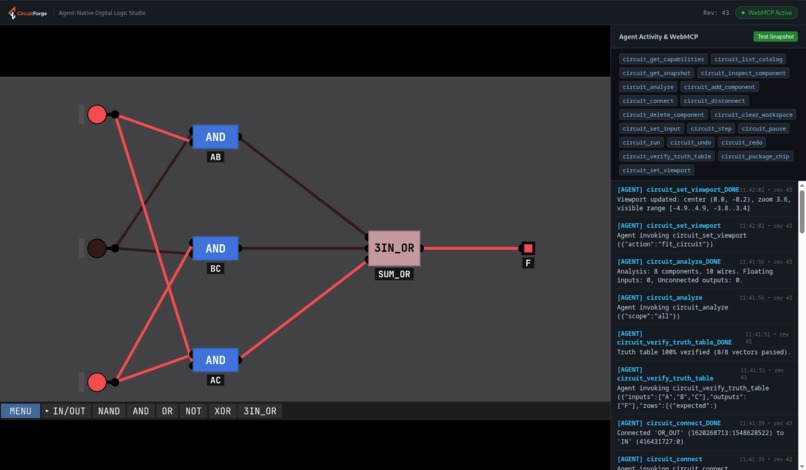Image resolution: width=806 pixels, height=470 pixels.
Task: Click the circuit_package_chip tool chip
Action: click(755, 156)
